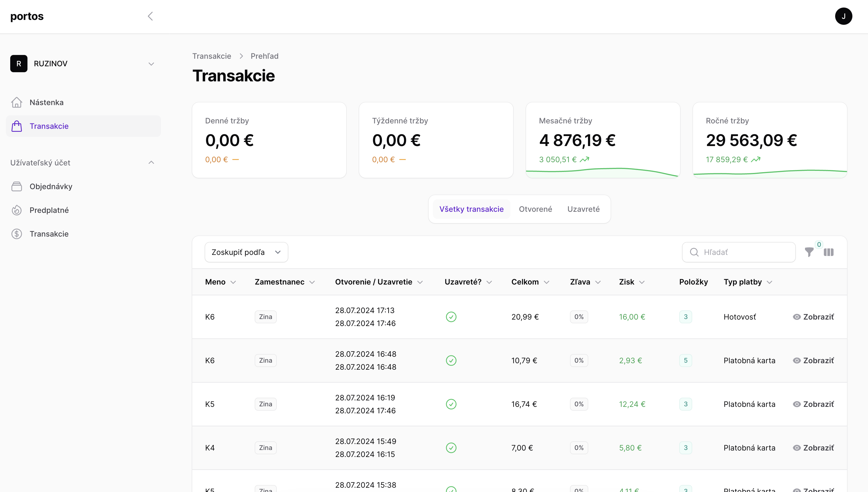Open the column visibility icon
The height and width of the screenshot is (492, 868).
coord(828,252)
